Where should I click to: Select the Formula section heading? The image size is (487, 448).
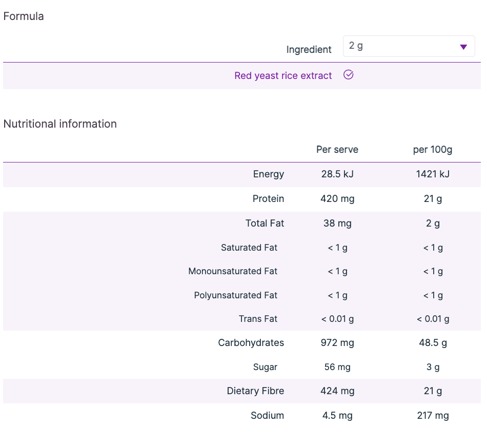pyautogui.click(x=24, y=16)
